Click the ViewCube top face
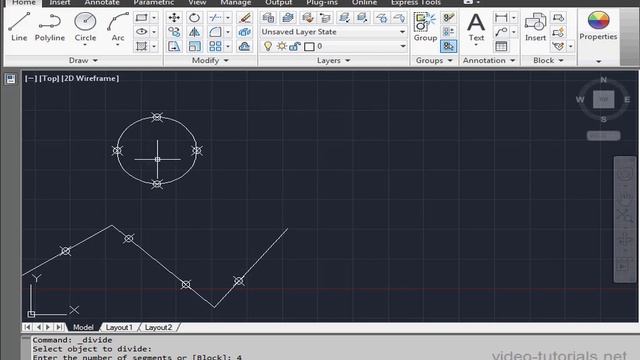Image resolution: width=640 pixels, height=360 pixels. (x=603, y=99)
